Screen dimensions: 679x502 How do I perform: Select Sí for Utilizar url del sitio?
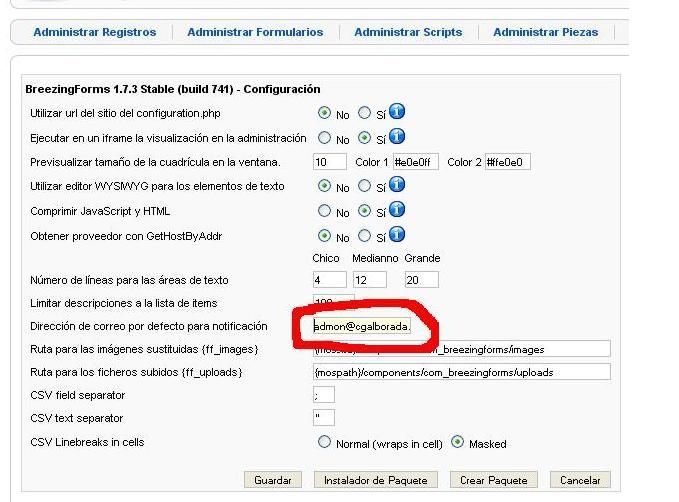pyautogui.click(x=364, y=113)
